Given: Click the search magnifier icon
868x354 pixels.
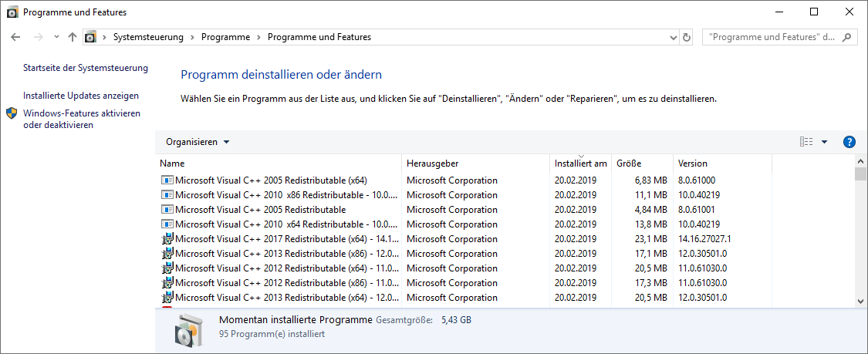Looking at the screenshot, I should 847,37.
